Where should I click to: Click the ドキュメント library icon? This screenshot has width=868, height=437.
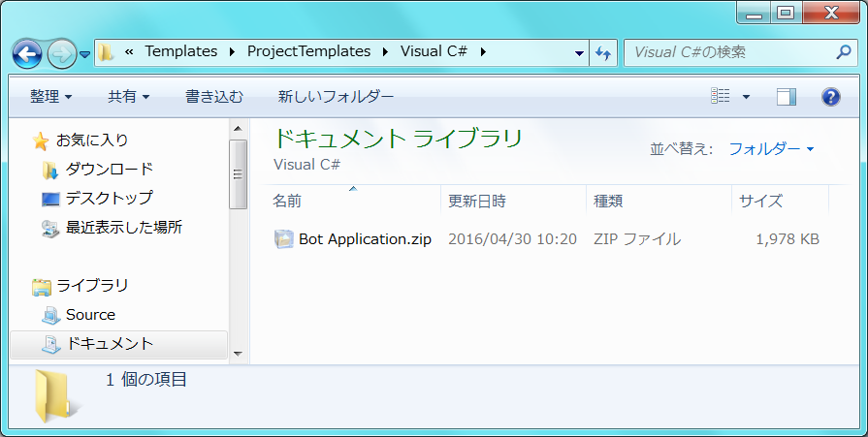(x=51, y=345)
